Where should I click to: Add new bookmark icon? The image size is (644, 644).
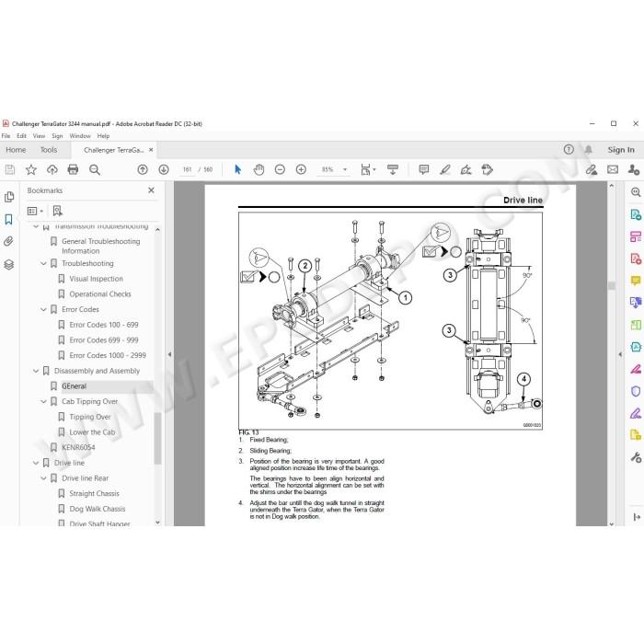[57, 211]
